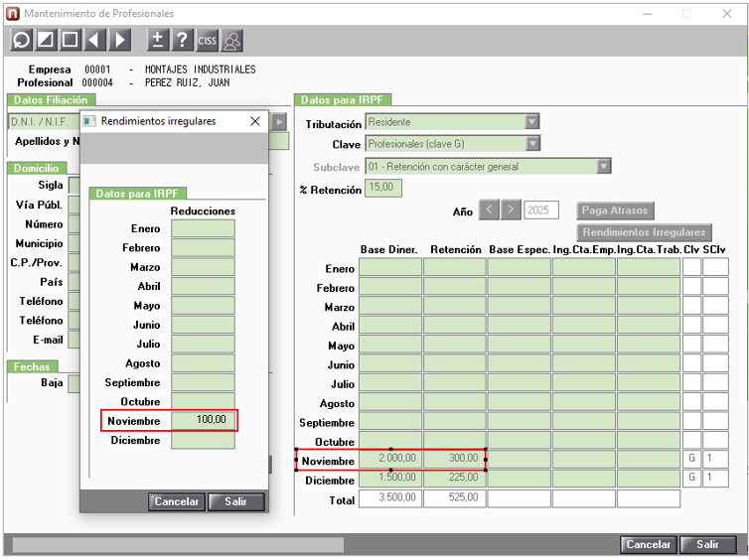Select the Fechas section tab
The width and height of the screenshot is (749, 560).
(x=32, y=366)
